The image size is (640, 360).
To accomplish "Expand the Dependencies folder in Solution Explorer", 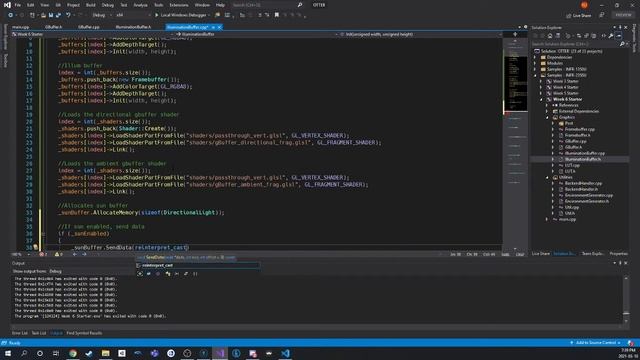I will pyautogui.click(x=535, y=57).
